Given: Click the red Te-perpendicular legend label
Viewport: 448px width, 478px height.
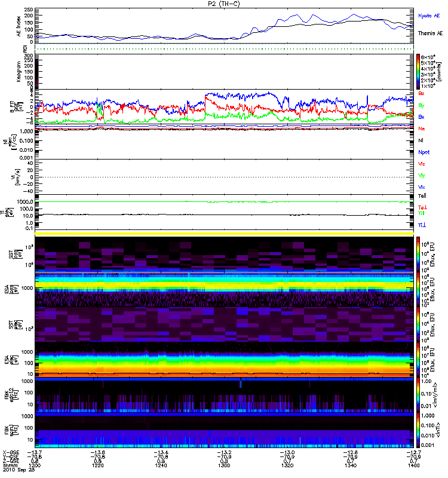Looking at the screenshot, I should [x=422, y=207].
